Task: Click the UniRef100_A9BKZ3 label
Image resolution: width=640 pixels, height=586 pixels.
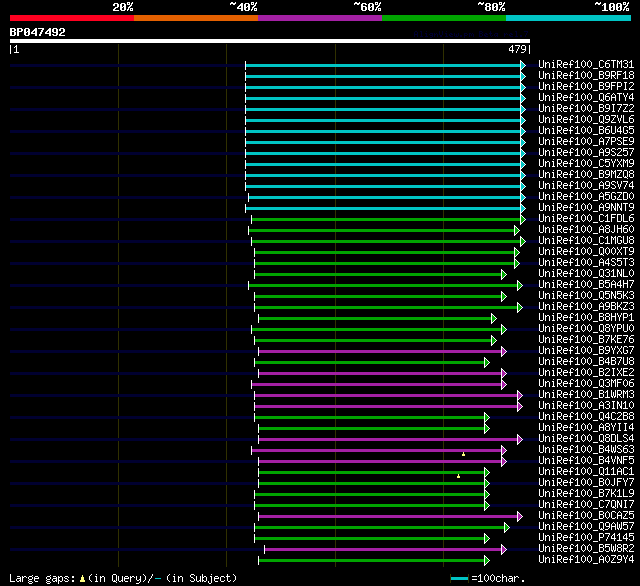Action: pyautogui.click(x=586, y=307)
